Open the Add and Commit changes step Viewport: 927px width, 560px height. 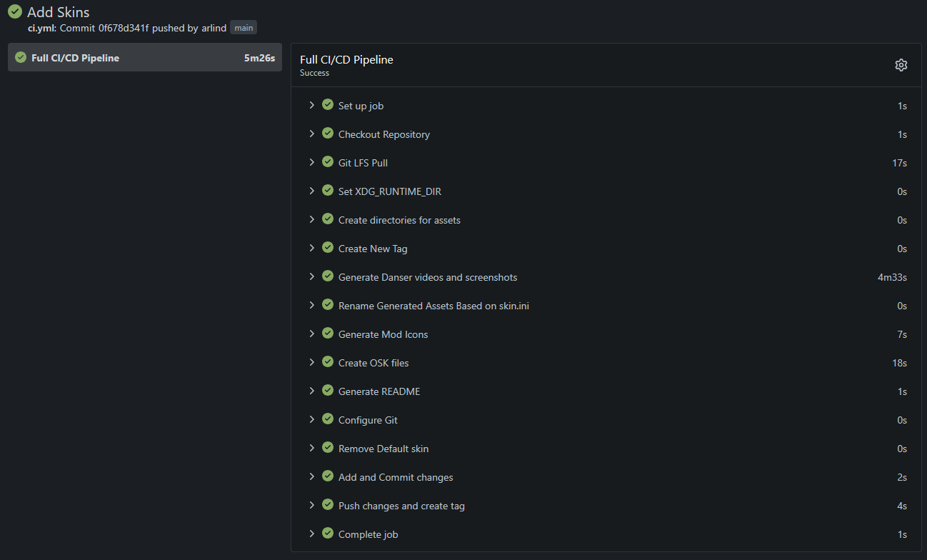(x=396, y=477)
